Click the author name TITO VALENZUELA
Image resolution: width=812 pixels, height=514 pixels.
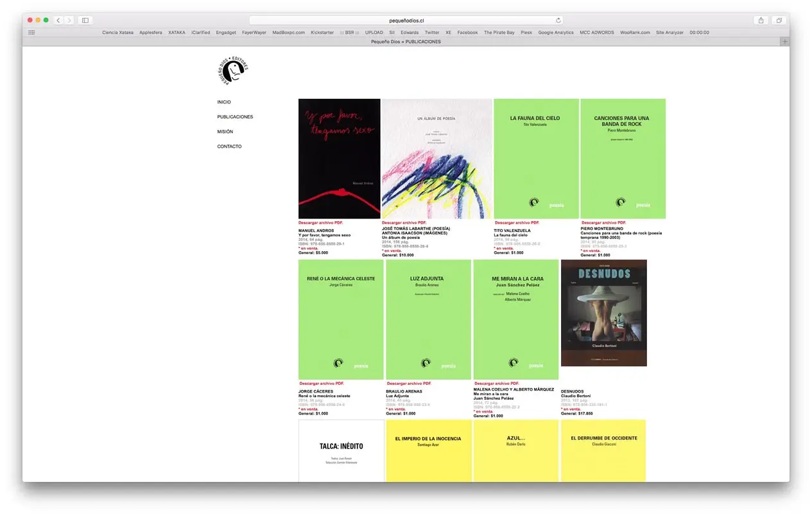coord(512,231)
